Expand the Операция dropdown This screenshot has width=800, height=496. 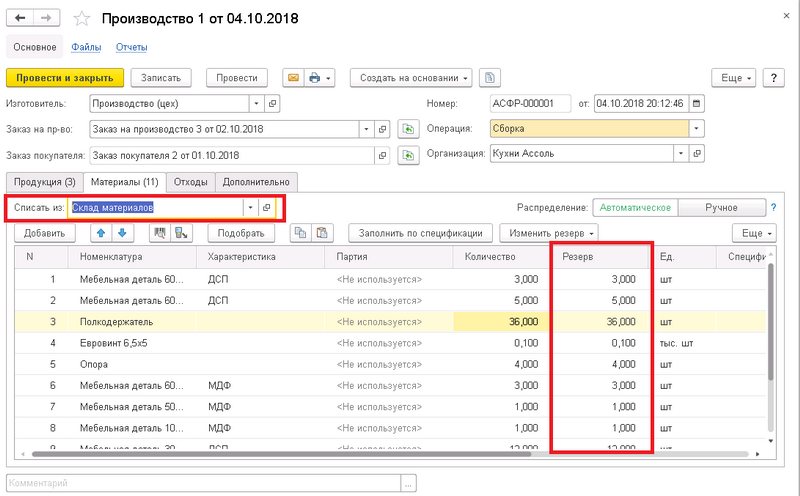tap(696, 129)
